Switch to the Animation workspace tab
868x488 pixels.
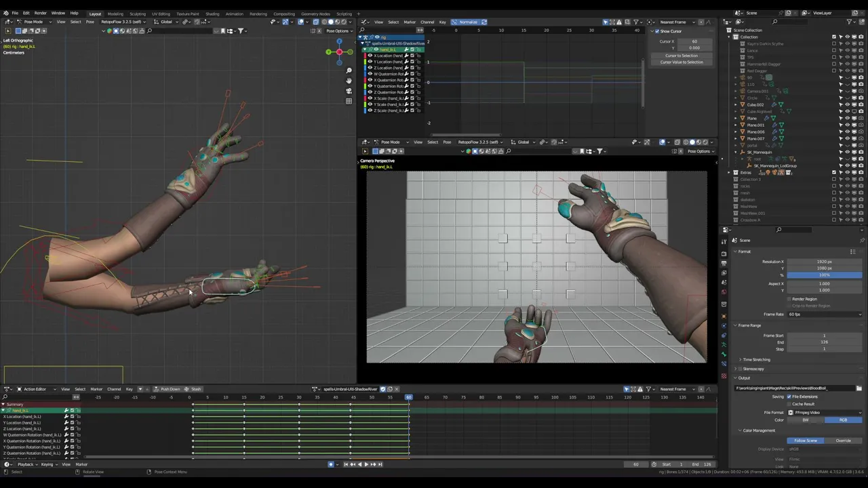click(x=234, y=14)
